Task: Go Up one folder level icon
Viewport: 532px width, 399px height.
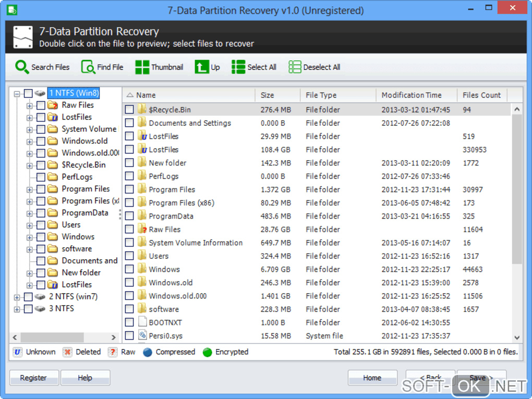Action: pos(201,67)
